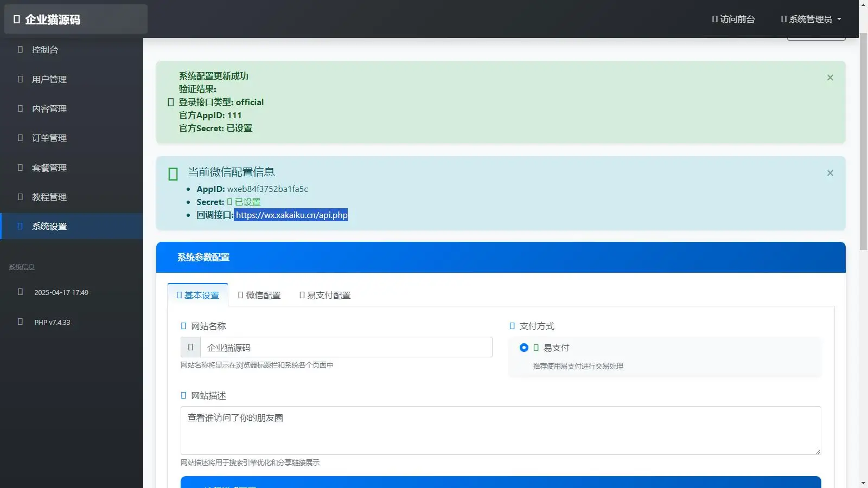Click the 已设置 link beside Secret
Image resolution: width=868 pixels, height=488 pixels.
click(248, 201)
